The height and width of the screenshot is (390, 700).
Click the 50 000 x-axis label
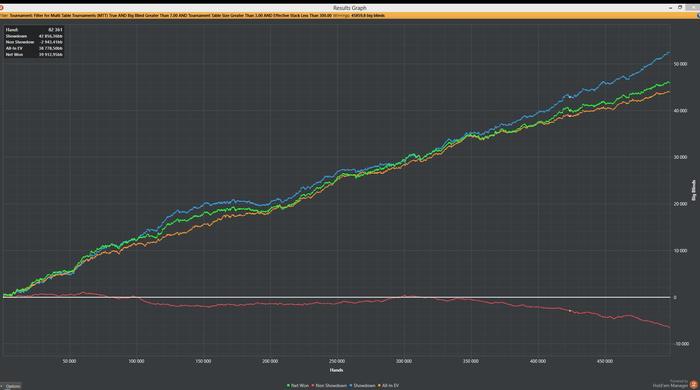tap(69, 361)
